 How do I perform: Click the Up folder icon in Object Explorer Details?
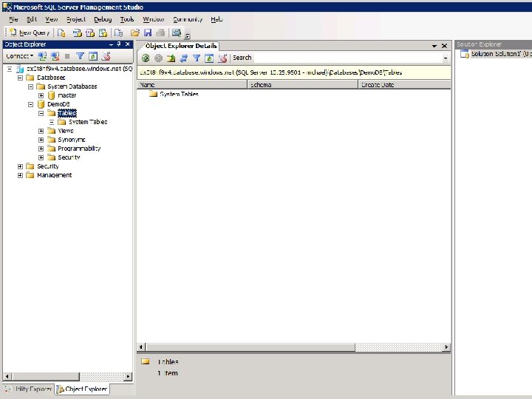(171, 58)
